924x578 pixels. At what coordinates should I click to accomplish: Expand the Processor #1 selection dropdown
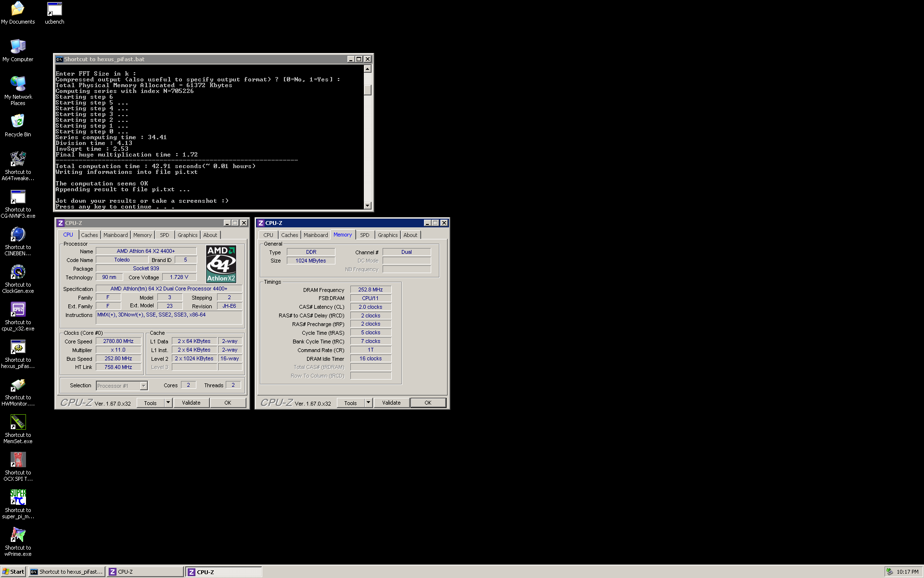pyautogui.click(x=143, y=386)
